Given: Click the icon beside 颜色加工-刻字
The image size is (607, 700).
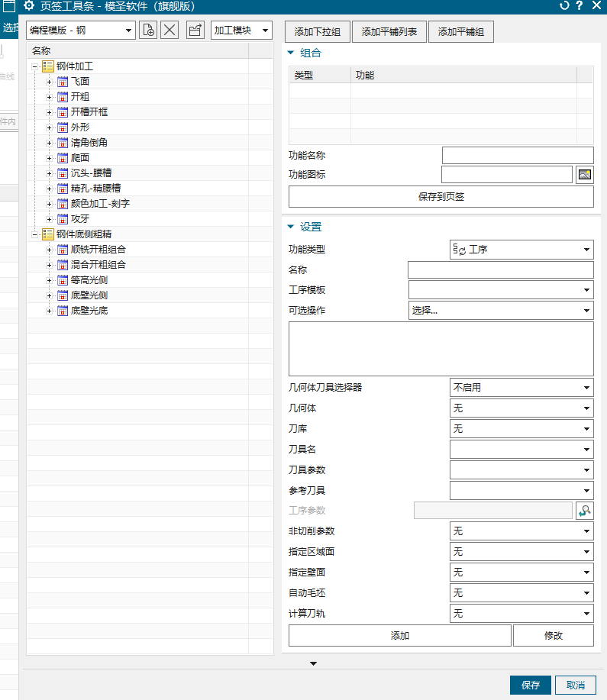Looking at the screenshot, I should pyautogui.click(x=63, y=204).
